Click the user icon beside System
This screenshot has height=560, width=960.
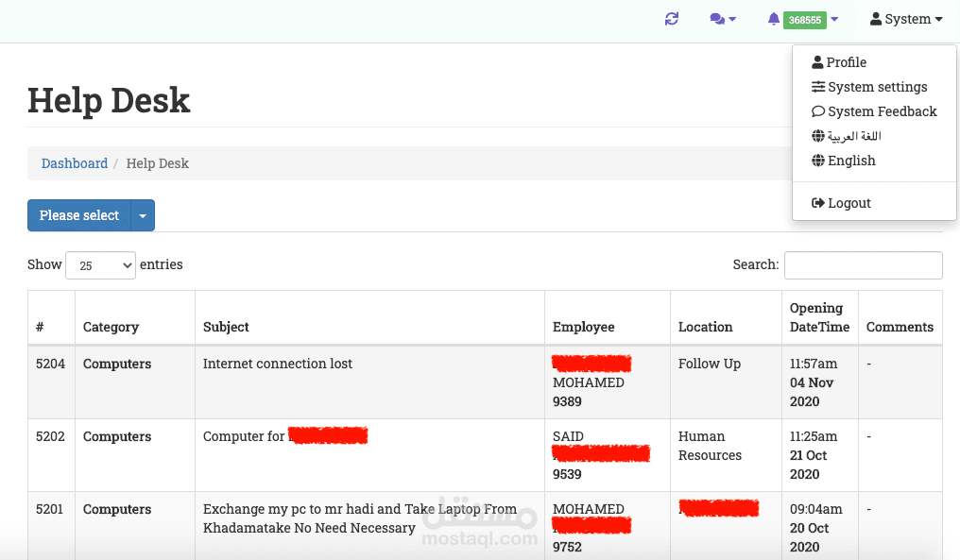[876, 19]
